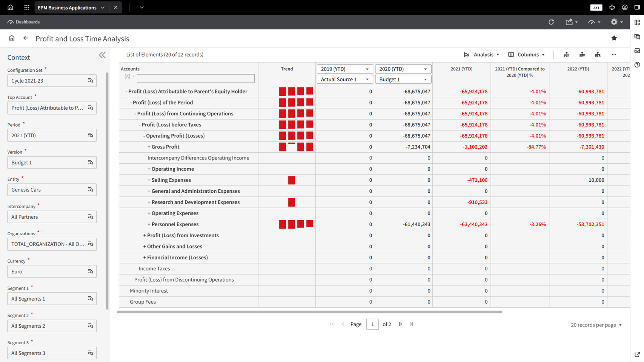The image size is (644, 362).
Task: Mark dashboard as favorite with star icon
Action: [614, 38]
